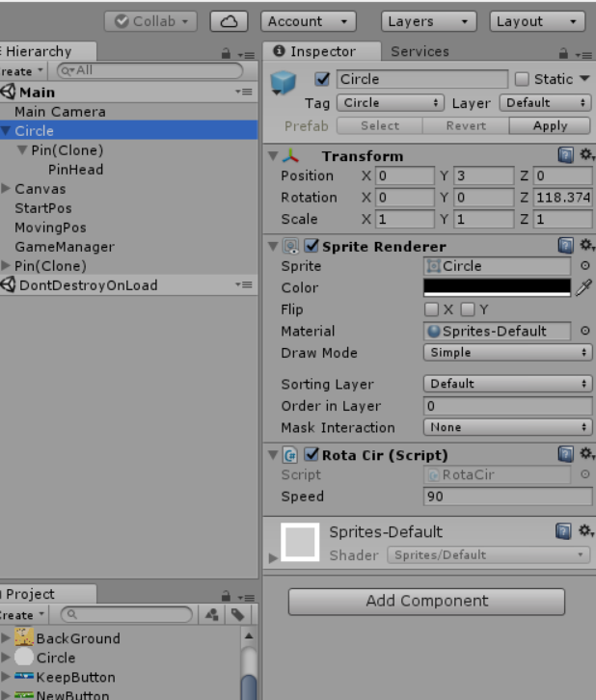Click the Hierarchy search field
The image size is (596, 700).
(150, 70)
